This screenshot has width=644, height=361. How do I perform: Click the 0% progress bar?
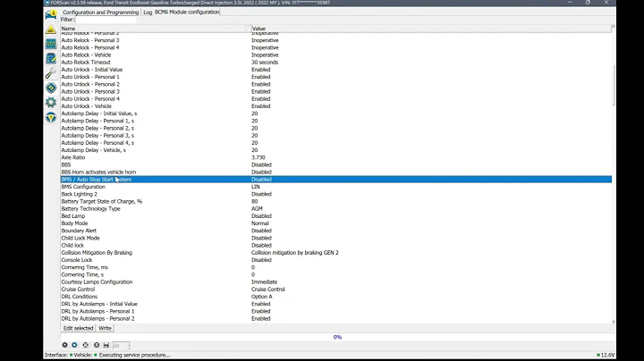click(x=337, y=337)
